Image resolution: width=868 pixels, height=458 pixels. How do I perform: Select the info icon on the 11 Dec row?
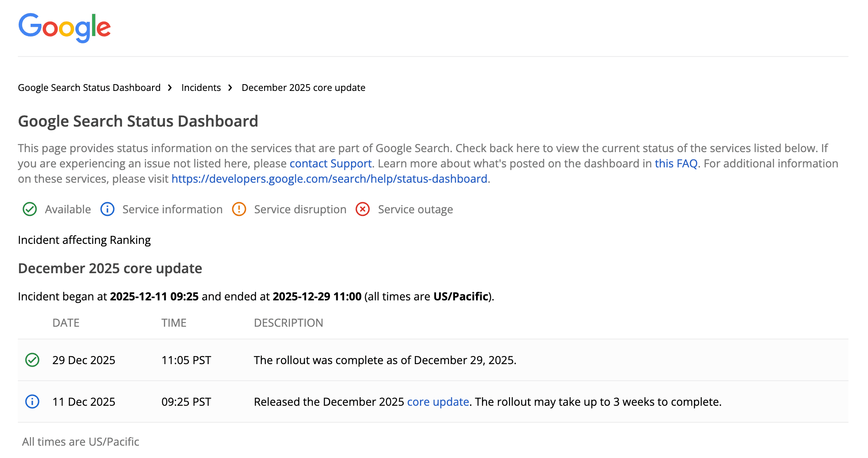click(x=32, y=401)
